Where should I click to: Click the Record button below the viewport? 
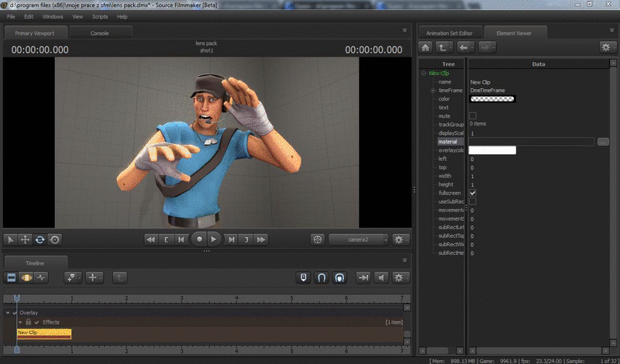tap(198, 239)
